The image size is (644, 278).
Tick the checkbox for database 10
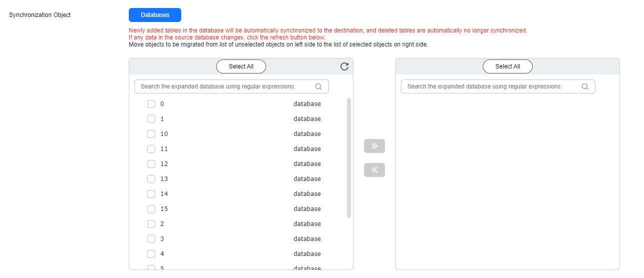(151, 134)
